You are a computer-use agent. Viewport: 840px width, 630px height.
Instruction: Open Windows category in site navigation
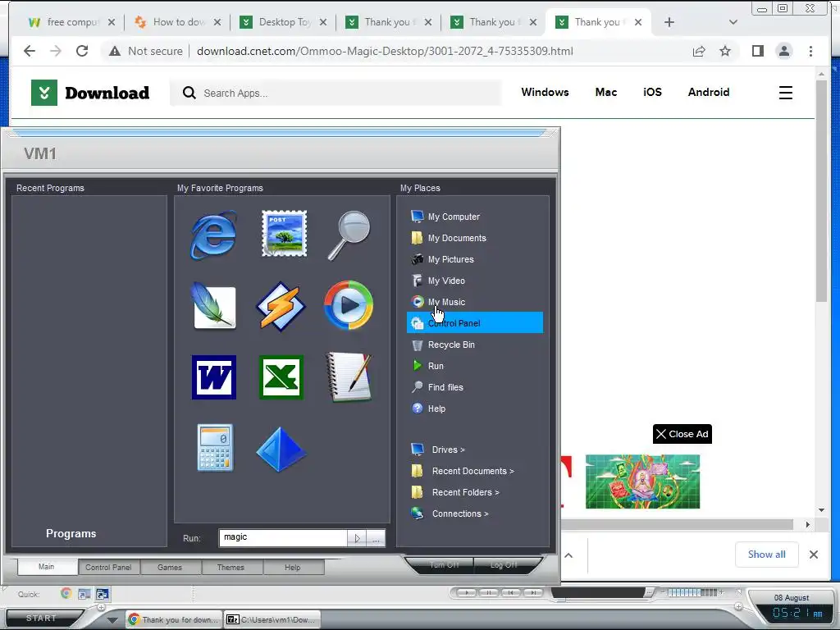pyautogui.click(x=545, y=92)
